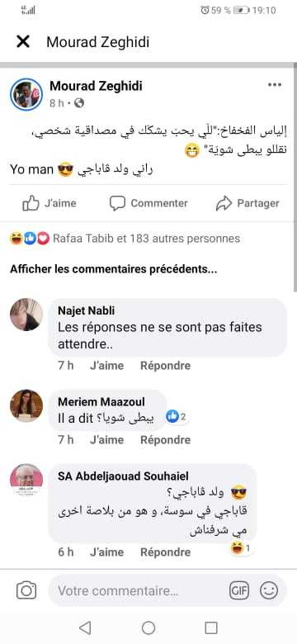Screen dimensions: 297x644
Task: Tap the Android back navigation triangle
Action: [x=85, y=627]
